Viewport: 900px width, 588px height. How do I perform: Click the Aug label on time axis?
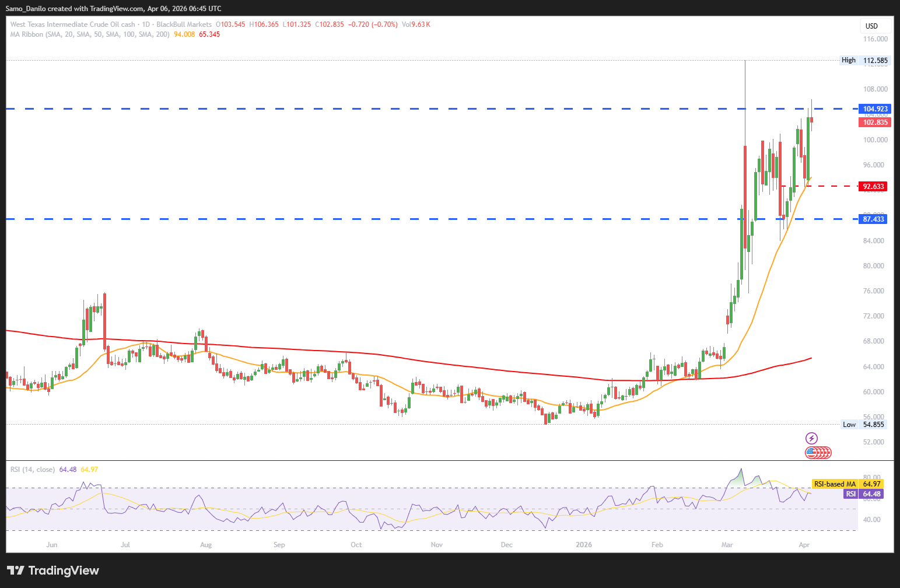(205, 545)
